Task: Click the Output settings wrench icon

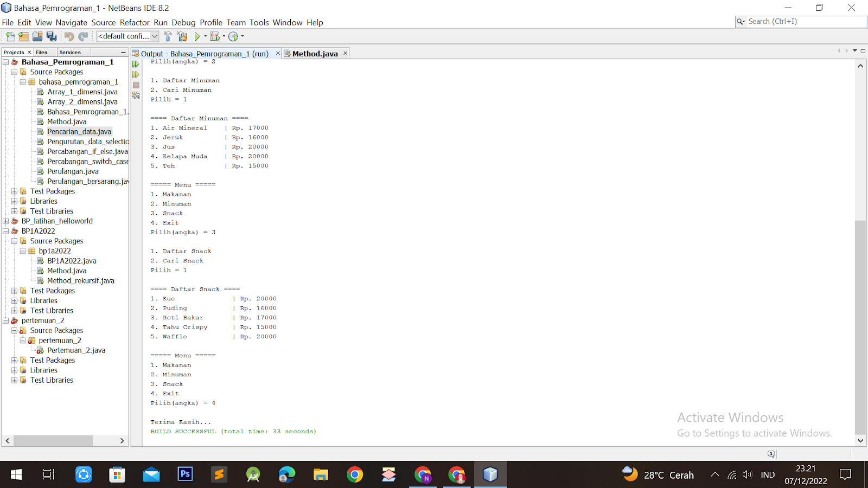Action: 136,95
